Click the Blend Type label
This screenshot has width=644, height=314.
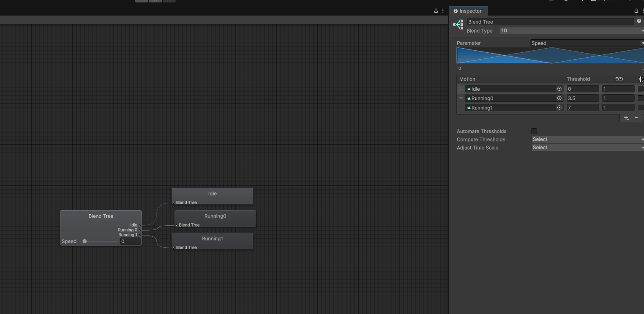coord(479,31)
